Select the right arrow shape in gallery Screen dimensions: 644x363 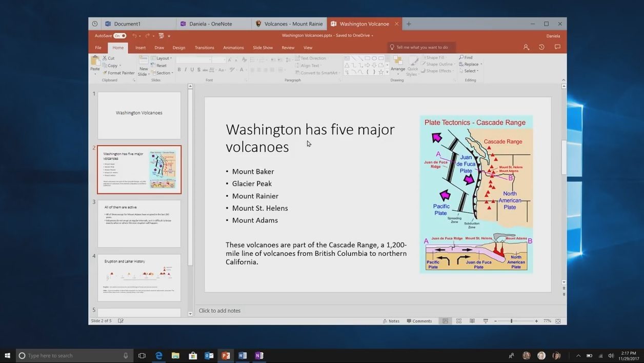coord(367,65)
